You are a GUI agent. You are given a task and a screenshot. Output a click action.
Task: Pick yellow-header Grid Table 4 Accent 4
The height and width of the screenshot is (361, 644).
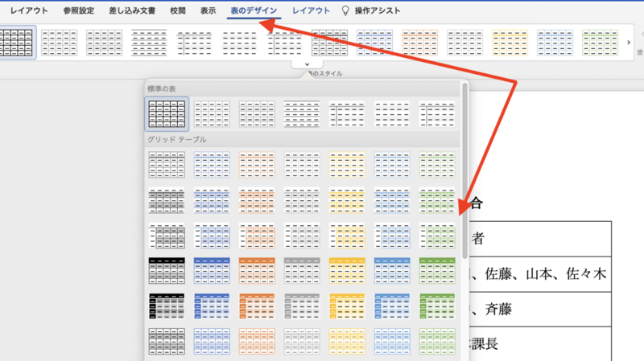[347, 271]
